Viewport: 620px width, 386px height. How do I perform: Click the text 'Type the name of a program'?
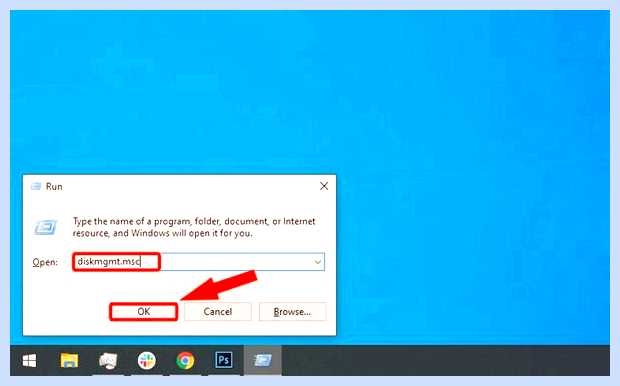133,221
